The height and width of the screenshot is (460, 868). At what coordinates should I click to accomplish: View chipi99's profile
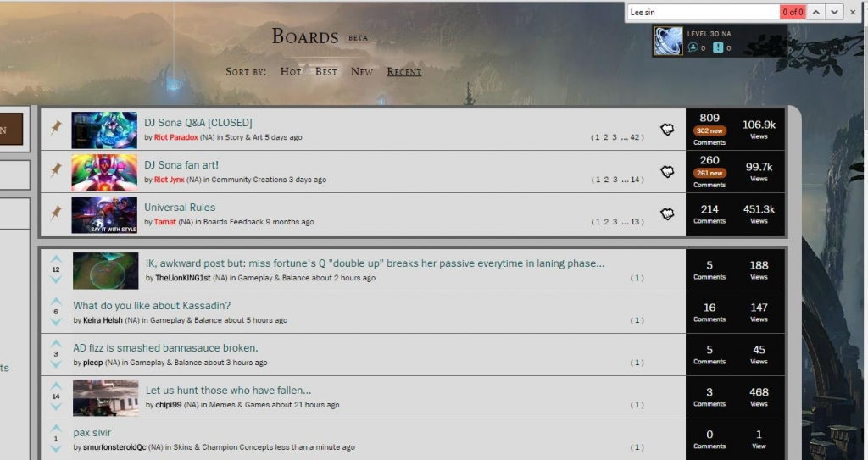coord(169,405)
